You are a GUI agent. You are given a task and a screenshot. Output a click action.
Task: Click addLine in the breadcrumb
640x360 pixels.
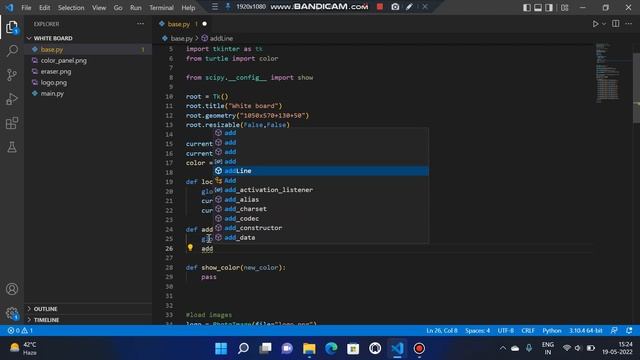pos(221,38)
